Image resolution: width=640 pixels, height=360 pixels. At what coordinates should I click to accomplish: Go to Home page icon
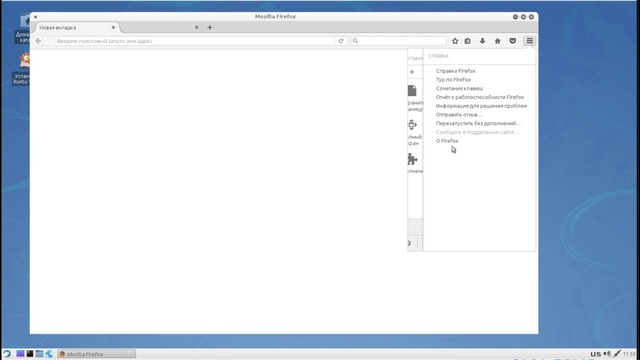pyautogui.click(x=498, y=41)
